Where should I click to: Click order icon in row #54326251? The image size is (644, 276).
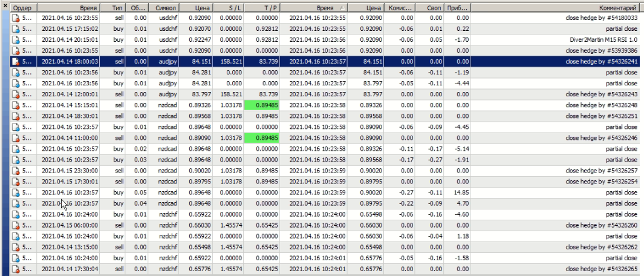16,116
